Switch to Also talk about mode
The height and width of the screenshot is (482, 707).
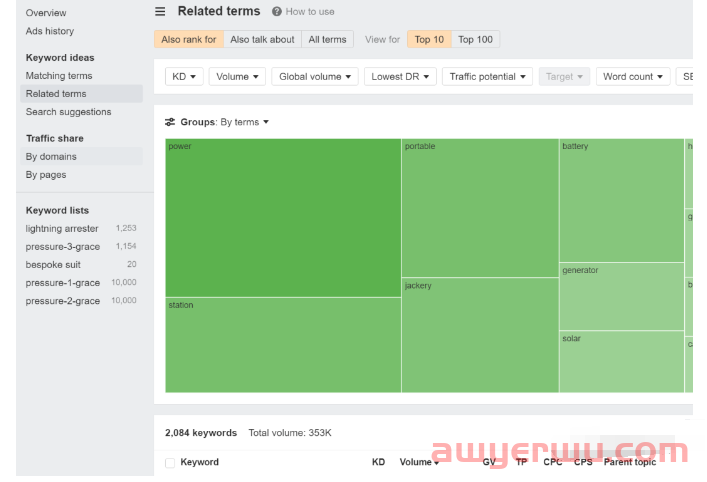click(x=262, y=39)
